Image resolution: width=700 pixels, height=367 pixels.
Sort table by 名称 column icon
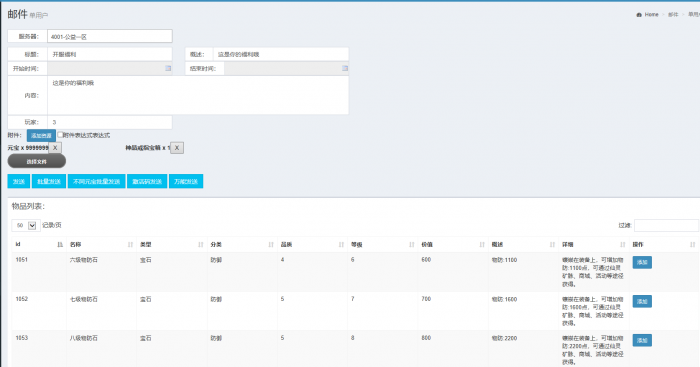[x=130, y=245]
